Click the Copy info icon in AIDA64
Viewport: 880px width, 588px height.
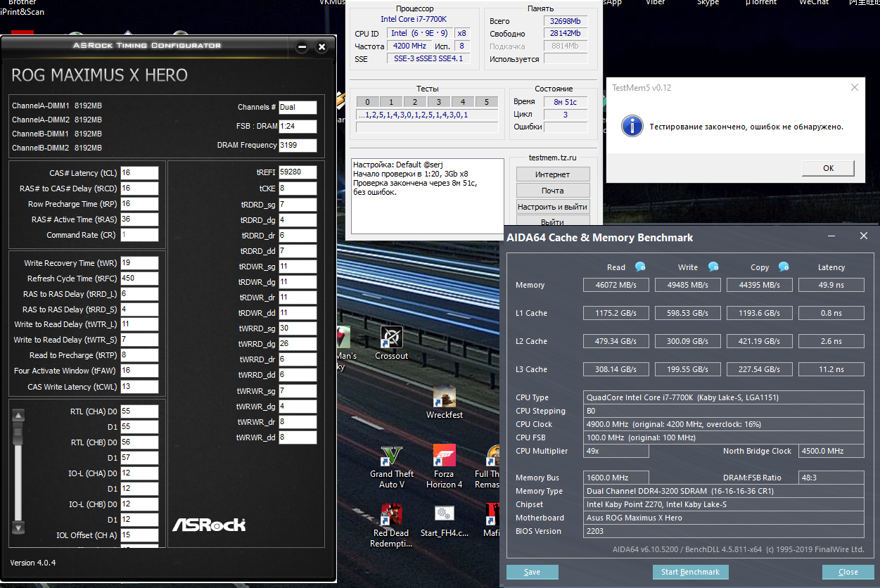(x=784, y=267)
